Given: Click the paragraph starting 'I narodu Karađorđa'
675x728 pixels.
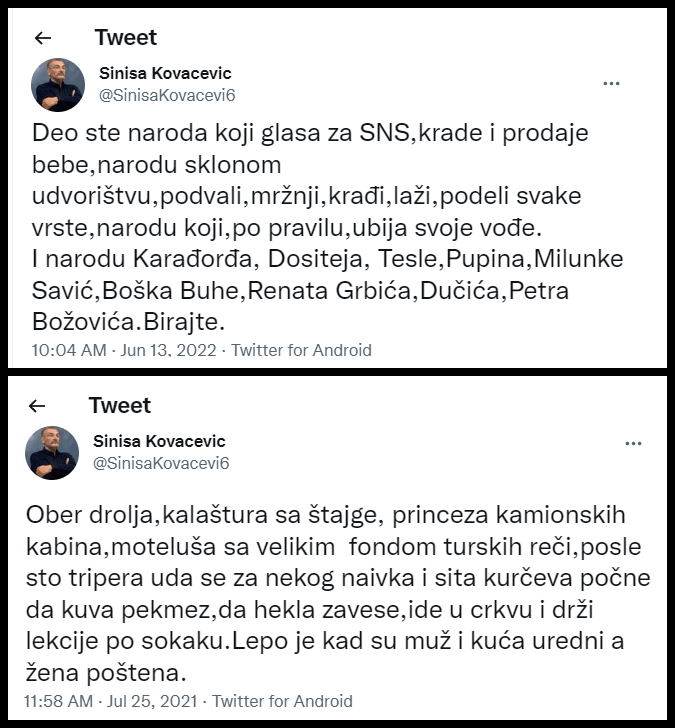Looking at the screenshot, I should pyautogui.click(x=330, y=259).
